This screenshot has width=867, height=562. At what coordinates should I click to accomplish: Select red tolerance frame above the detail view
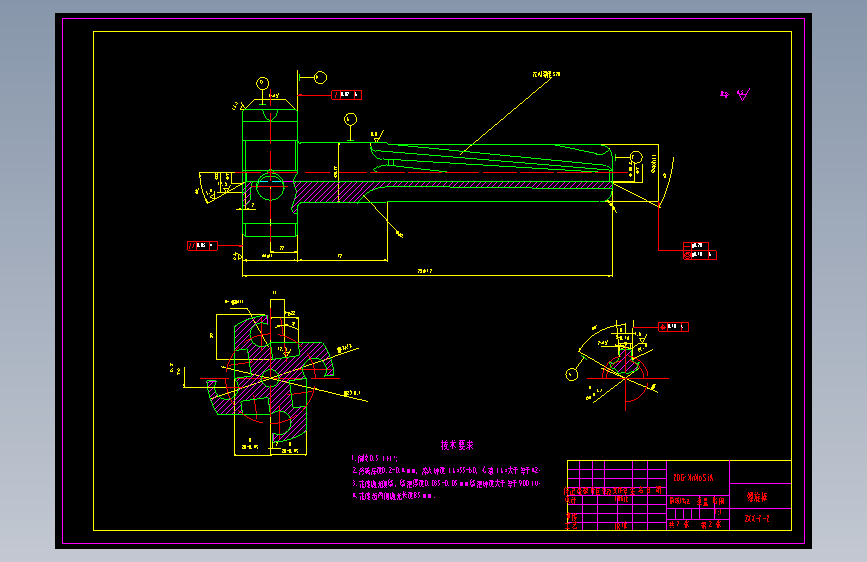pyautogui.click(x=673, y=327)
